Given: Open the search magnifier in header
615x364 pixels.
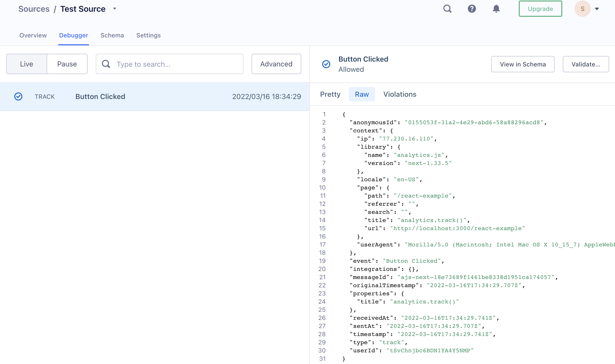Looking at the screenshot, I should click(447, 9).
